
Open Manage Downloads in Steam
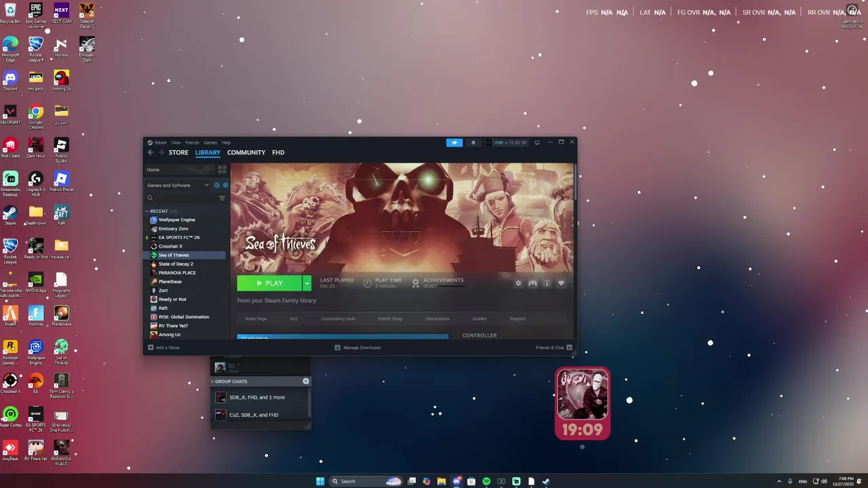(x=357, y=348)
